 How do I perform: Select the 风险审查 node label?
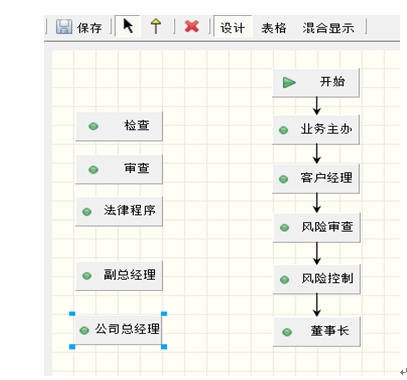point(327,227)
